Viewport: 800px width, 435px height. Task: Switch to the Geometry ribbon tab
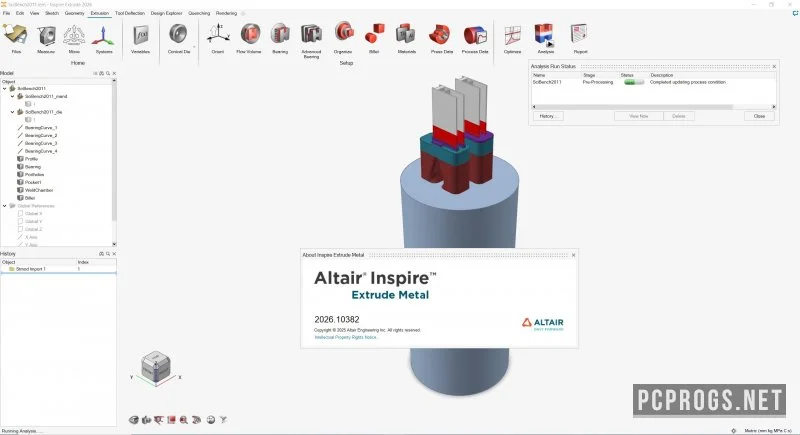74,13
